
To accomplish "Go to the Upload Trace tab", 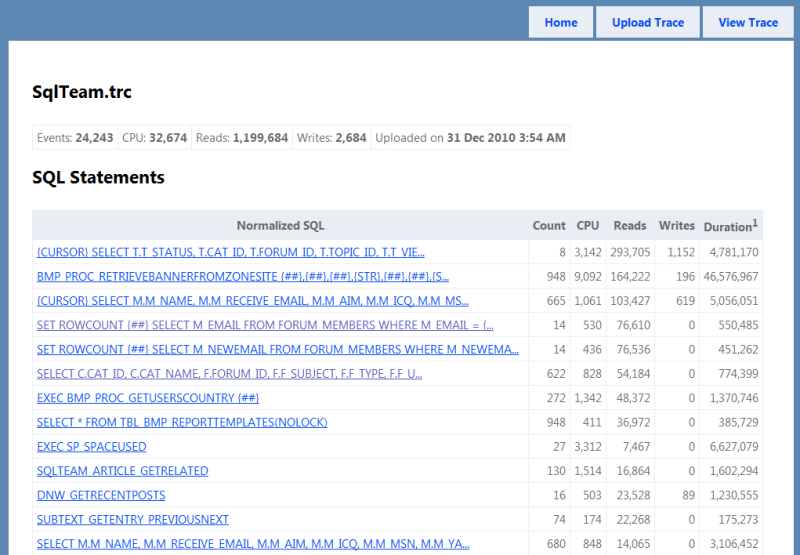I will point(647,22).
